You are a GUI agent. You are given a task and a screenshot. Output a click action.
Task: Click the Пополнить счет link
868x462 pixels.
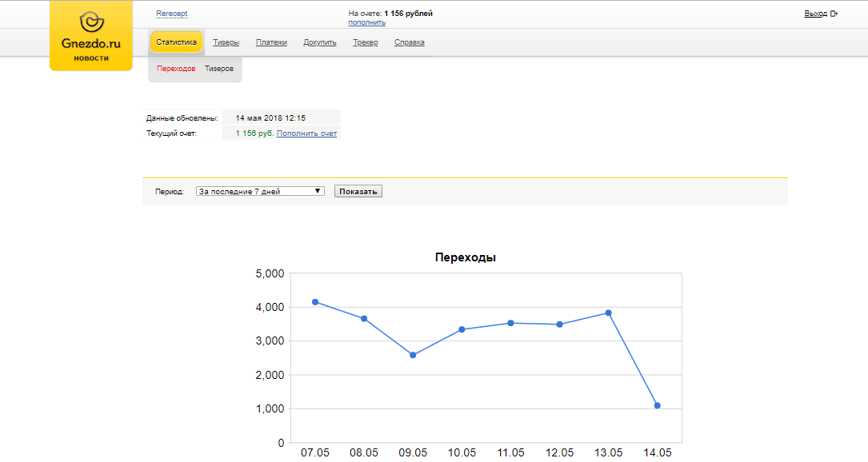pos(307,133)
